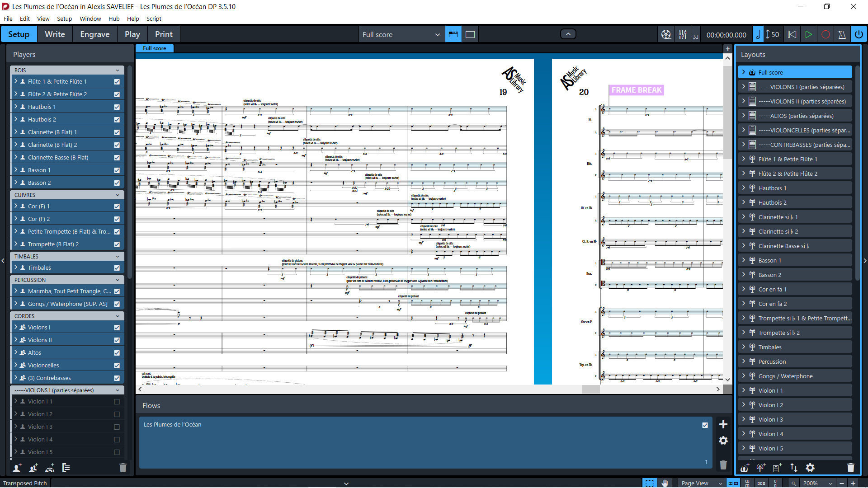This screenshot has height=488, width=868.
Task: Toggle Flûte 1 & Petite Flûte 1 checkbox
Action: tap(117, 82)
